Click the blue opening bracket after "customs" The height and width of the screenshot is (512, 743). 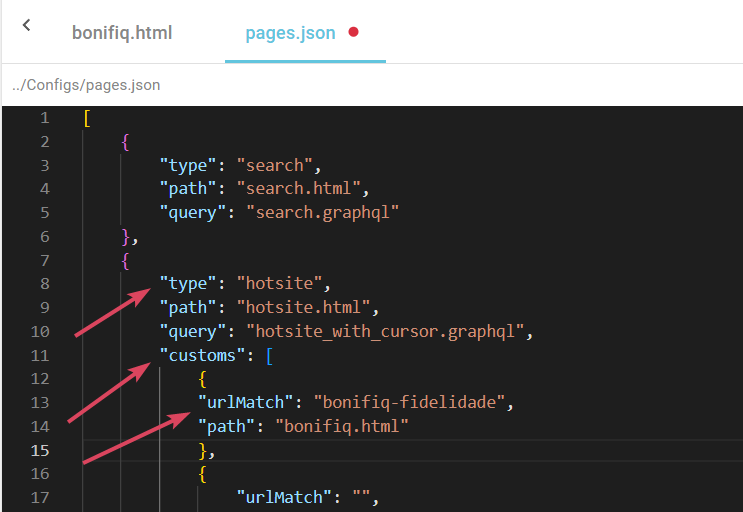269,355
